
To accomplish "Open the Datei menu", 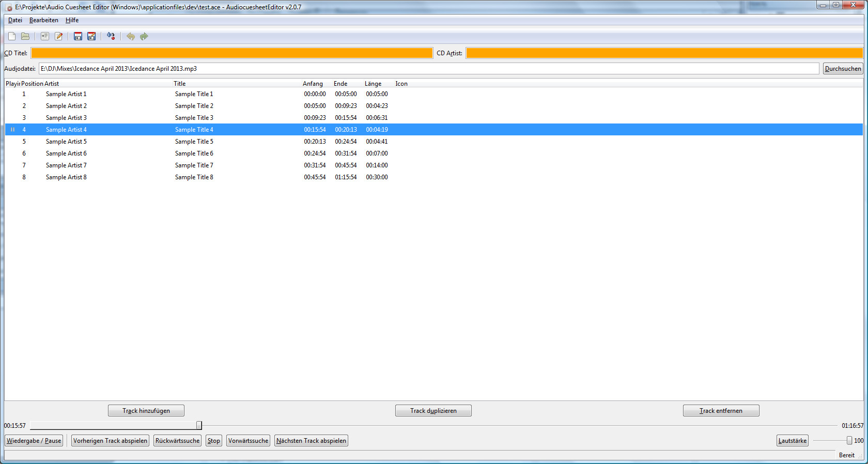I will 15,20.
